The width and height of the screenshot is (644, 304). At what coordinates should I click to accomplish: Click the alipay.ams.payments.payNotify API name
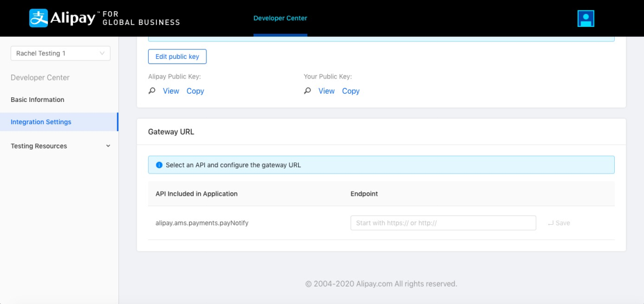pyautogui.click(x=202, y=223)
